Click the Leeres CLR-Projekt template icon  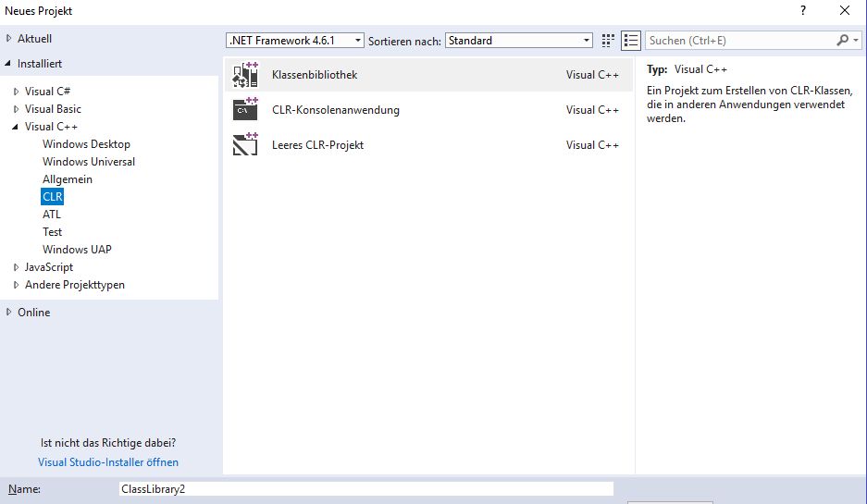pos(245,144)
